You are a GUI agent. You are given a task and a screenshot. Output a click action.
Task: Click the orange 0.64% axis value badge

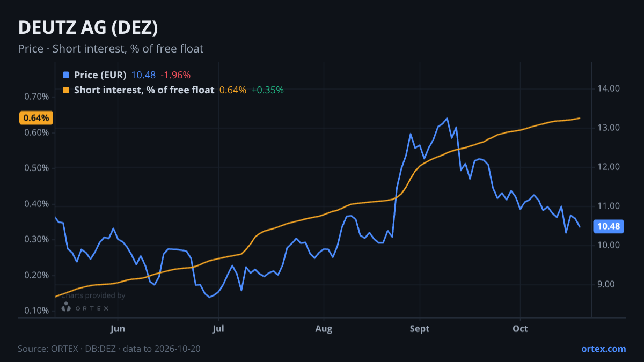click(x=36, y=118)
